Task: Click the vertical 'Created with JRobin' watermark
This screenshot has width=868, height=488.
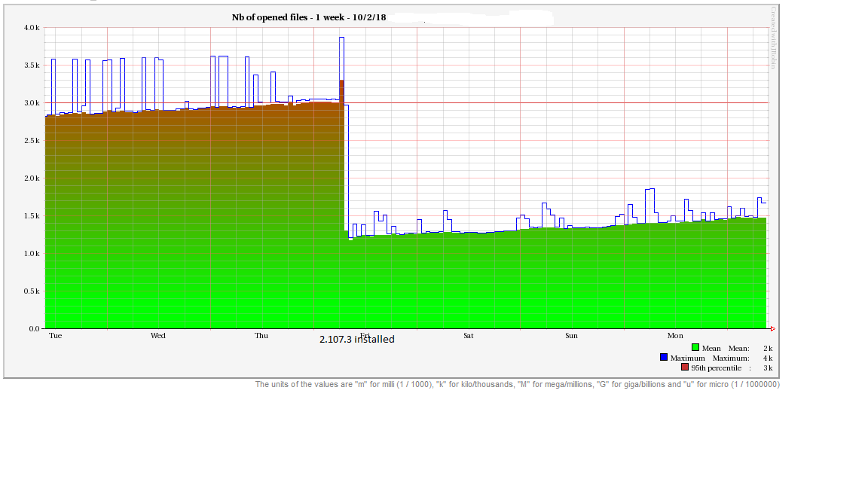Action: click(x=773, y=38)
